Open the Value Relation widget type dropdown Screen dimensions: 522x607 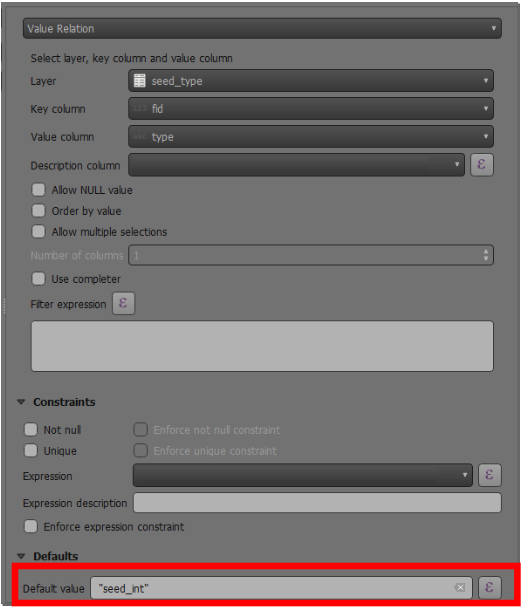tap(262, 28)
